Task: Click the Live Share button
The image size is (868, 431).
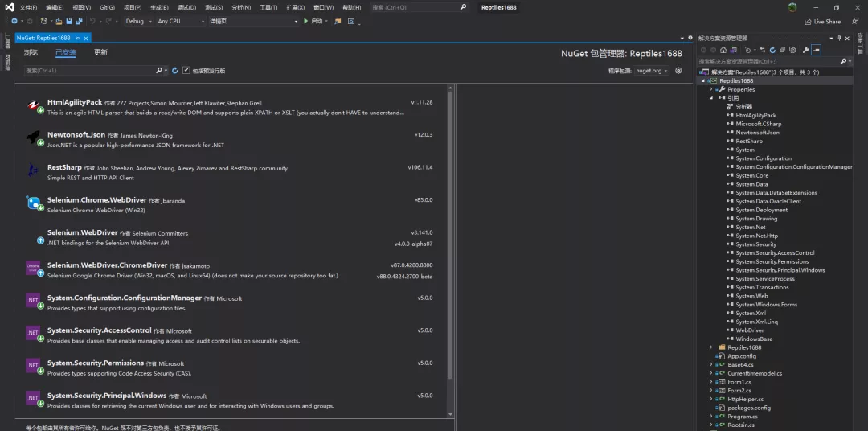Action: click(823, 22)
